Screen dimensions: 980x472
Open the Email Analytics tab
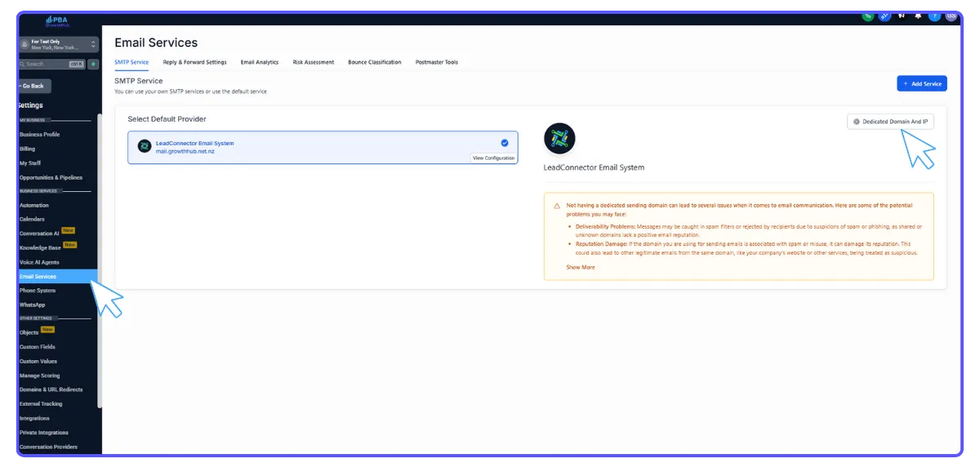click(260, 62)
